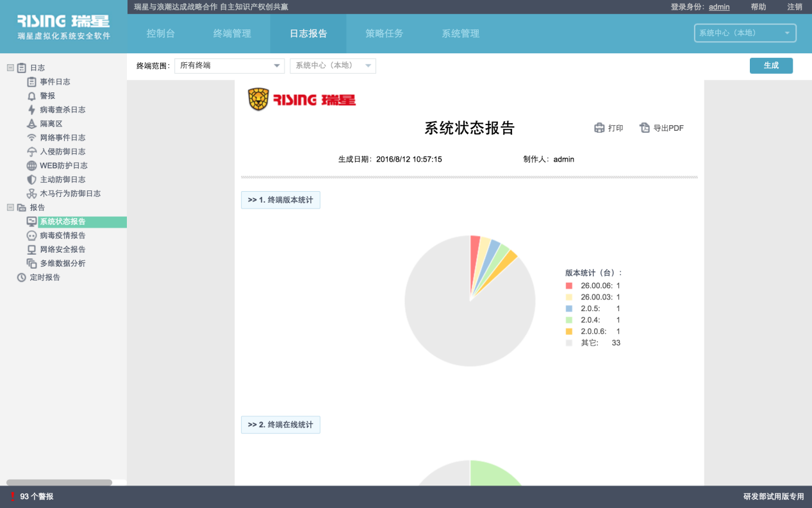Select 定时报告 tree item
Screen dimensions: 812x508
pyautogui.click(x=45, y=278)
